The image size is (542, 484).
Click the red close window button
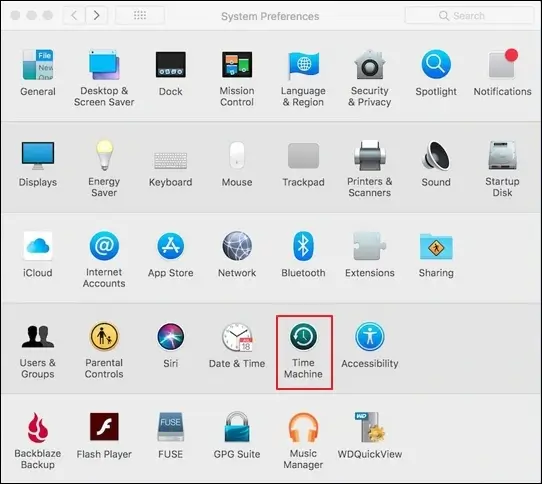point(15,15)
